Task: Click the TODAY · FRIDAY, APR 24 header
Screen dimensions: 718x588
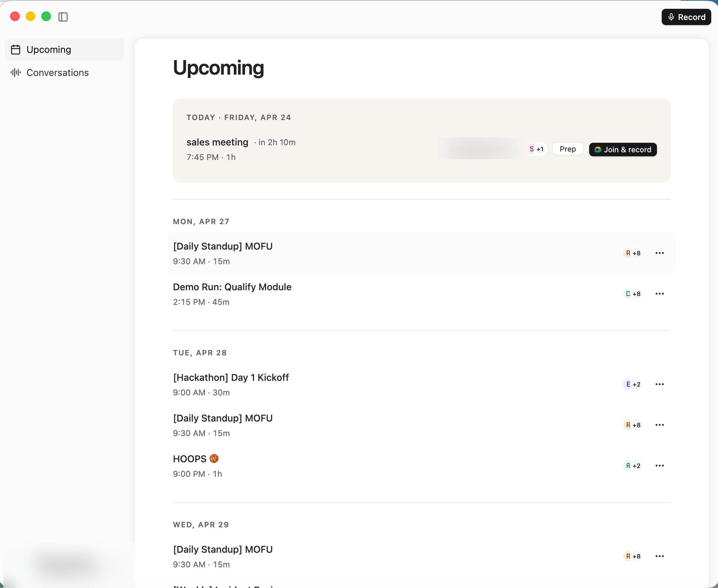Action: click(x=239, y=117)
